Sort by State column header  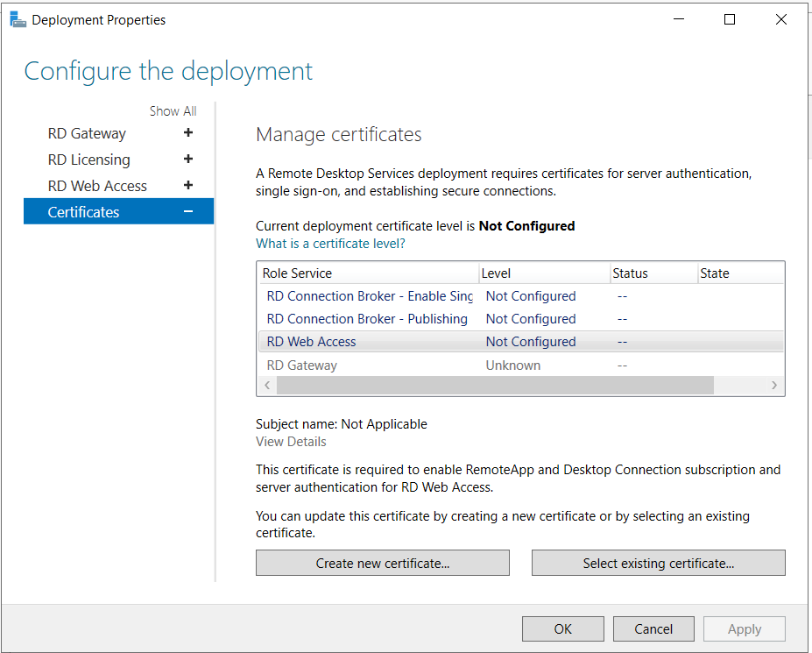[x=741, y=273]
